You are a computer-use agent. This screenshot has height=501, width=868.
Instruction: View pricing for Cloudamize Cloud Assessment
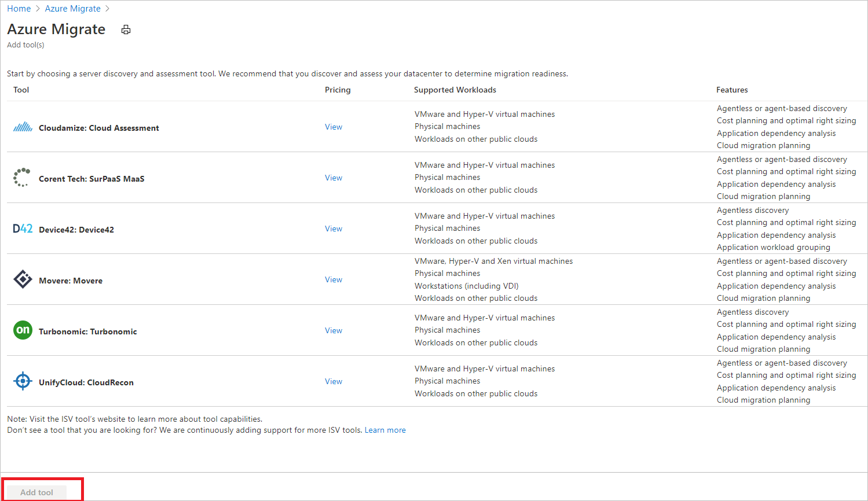[x=334, y=127]
